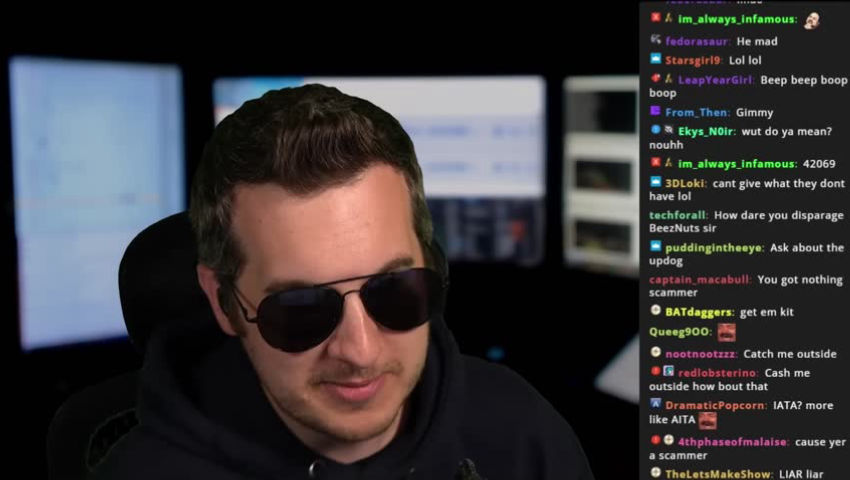Click the Queeg9OO username
The image size is (850, 480).
pos(680,331)
